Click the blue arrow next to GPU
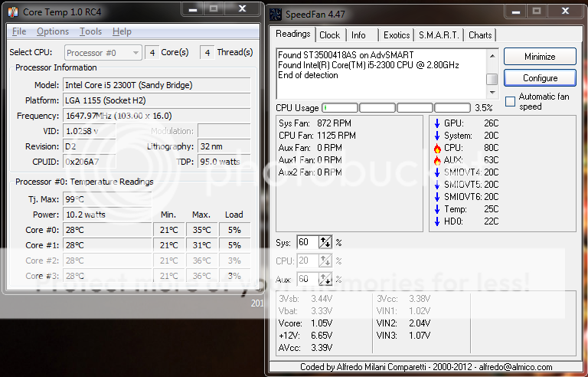Viewport: 588px width, 377px height. [x=437, y=123]
